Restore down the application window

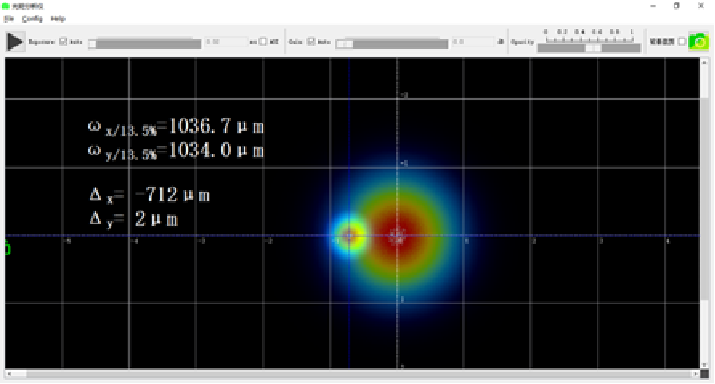677,6
